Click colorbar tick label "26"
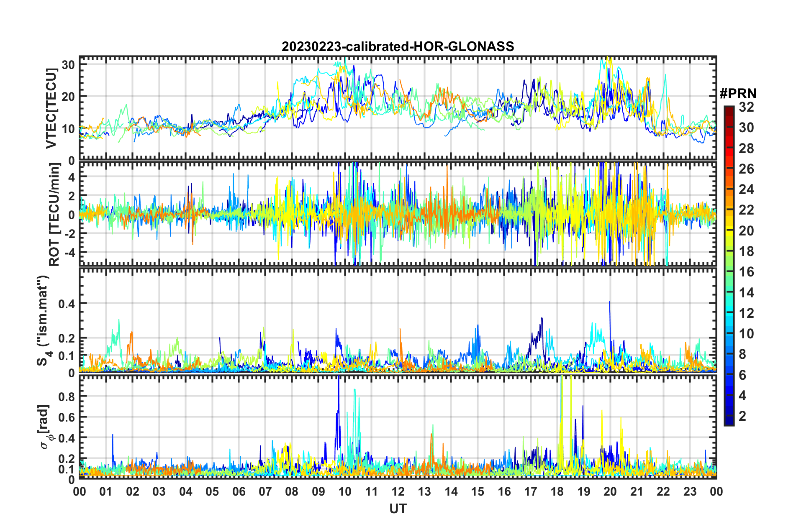This screenshot has height=532, width=796. 746,169
